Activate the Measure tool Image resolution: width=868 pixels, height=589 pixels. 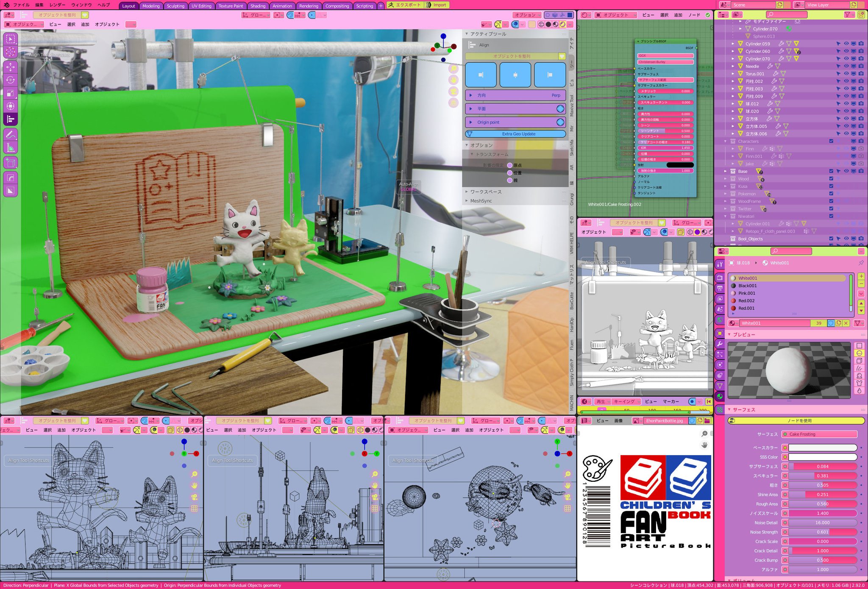pyautogui.click(x=10, y=147)
